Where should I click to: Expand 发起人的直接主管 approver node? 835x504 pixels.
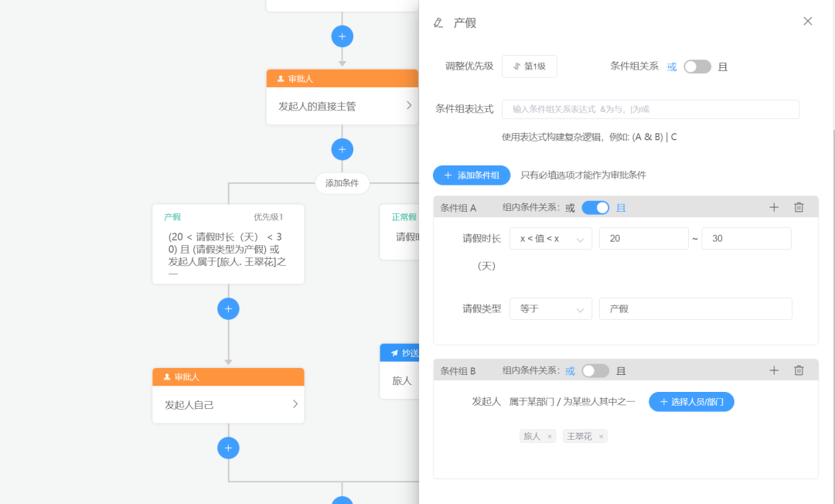point(409,106)
